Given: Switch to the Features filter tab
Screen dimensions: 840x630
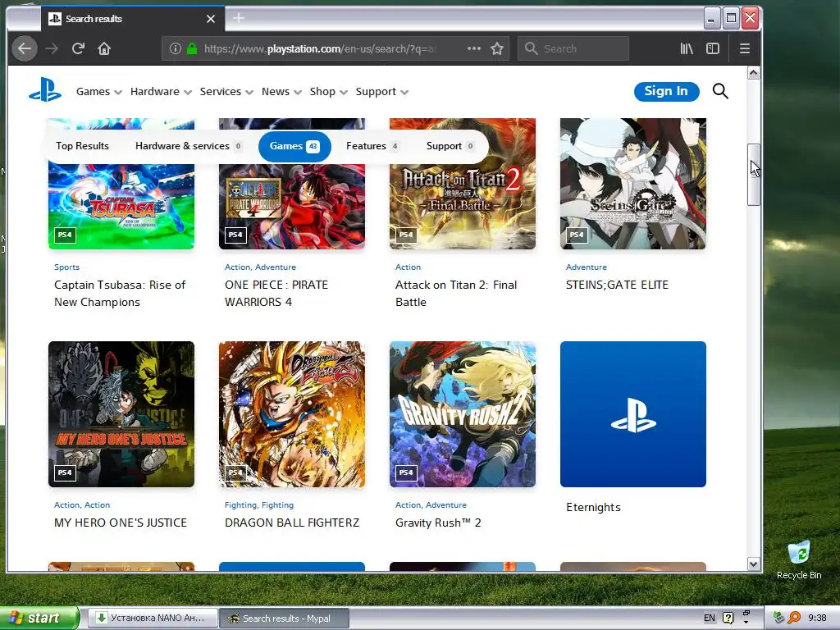Looking at the screenshot, I should pyautogui.click(x=372, y=146).
